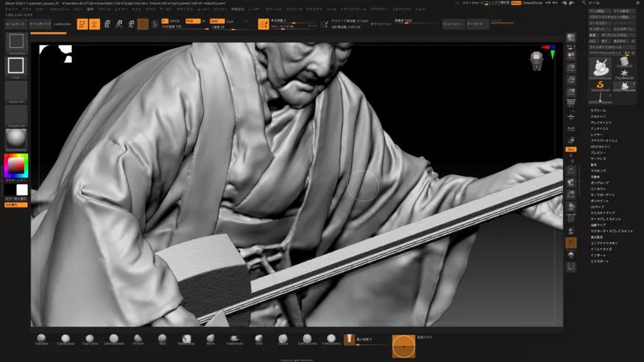The width and height of the screenshot is (644, 362).
Task: Click the ツール読込 button
Action: click(x=599, y=11)
